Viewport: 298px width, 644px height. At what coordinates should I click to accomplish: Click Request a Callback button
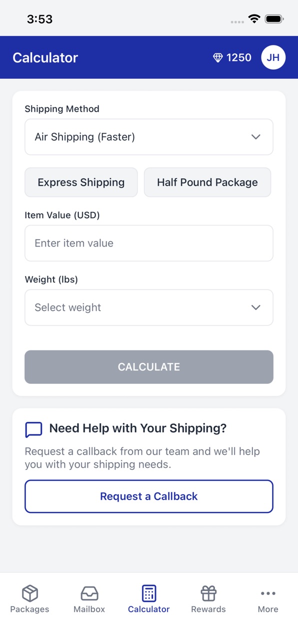pos(149,496)
